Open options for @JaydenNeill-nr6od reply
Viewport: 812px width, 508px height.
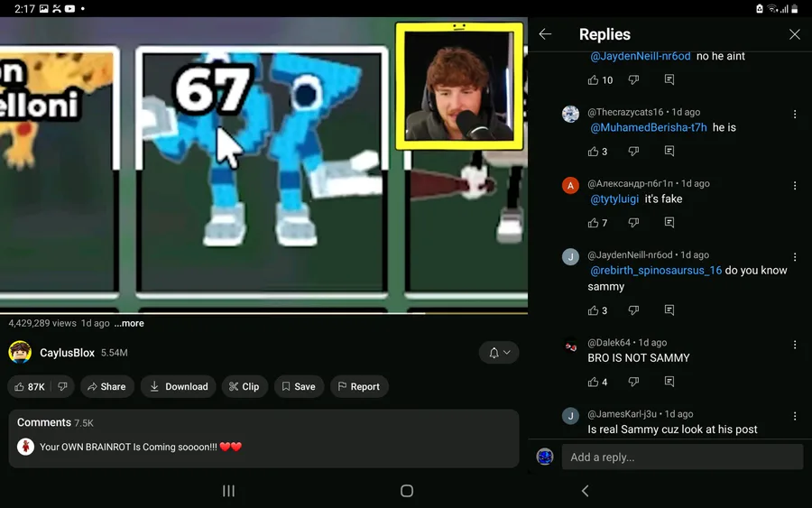pyautogui.click(x=795, y=257)
